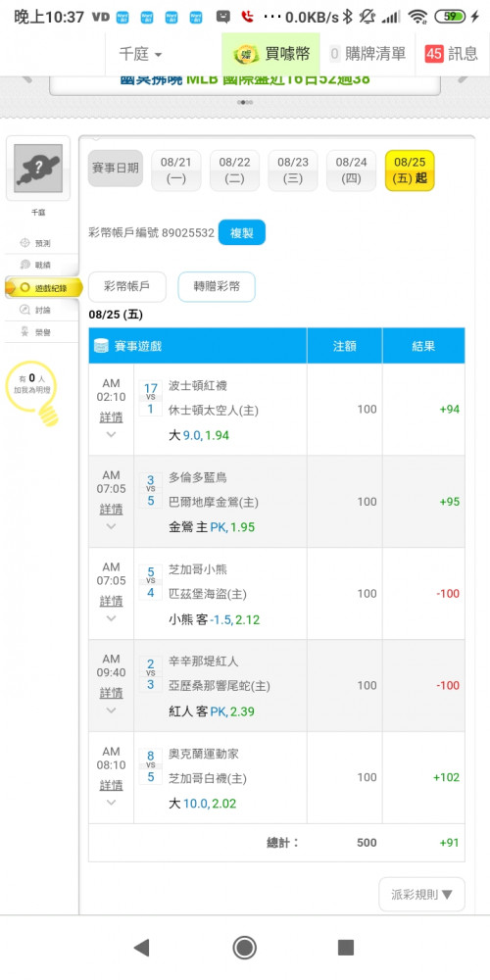Open the 購牌清單 cart list
Viewport: 490px width, 980px height.
pos(367,54)
